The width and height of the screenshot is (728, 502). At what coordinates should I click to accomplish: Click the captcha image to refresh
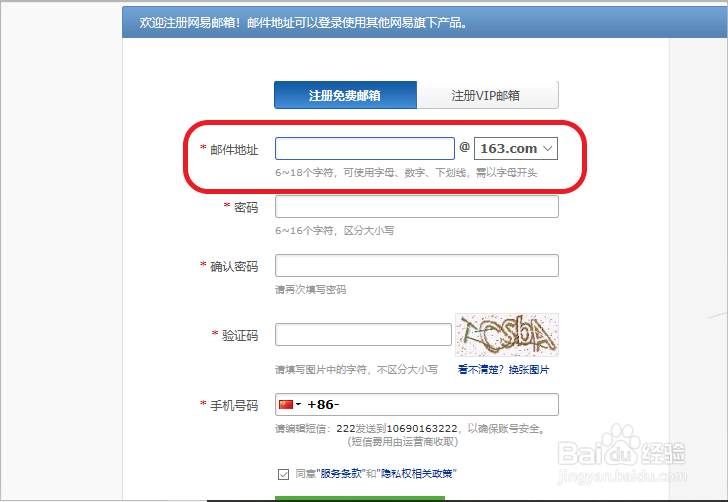coord(507,335)
